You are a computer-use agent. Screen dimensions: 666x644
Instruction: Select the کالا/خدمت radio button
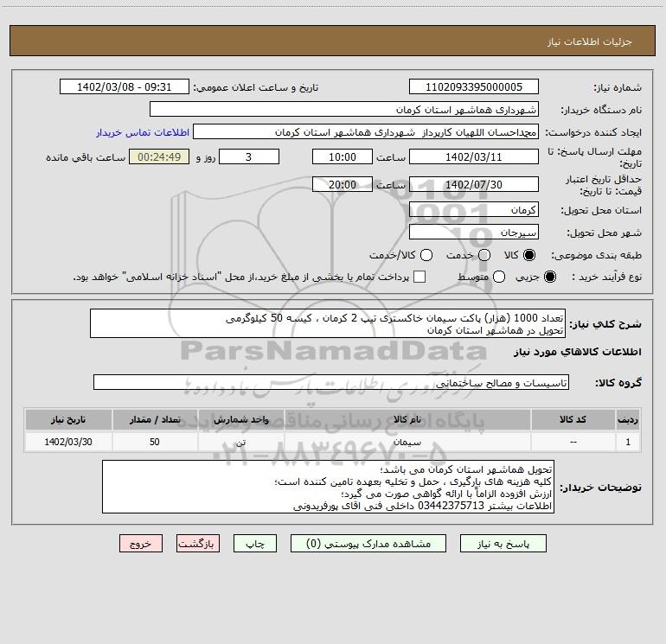(x=426, y=255)
